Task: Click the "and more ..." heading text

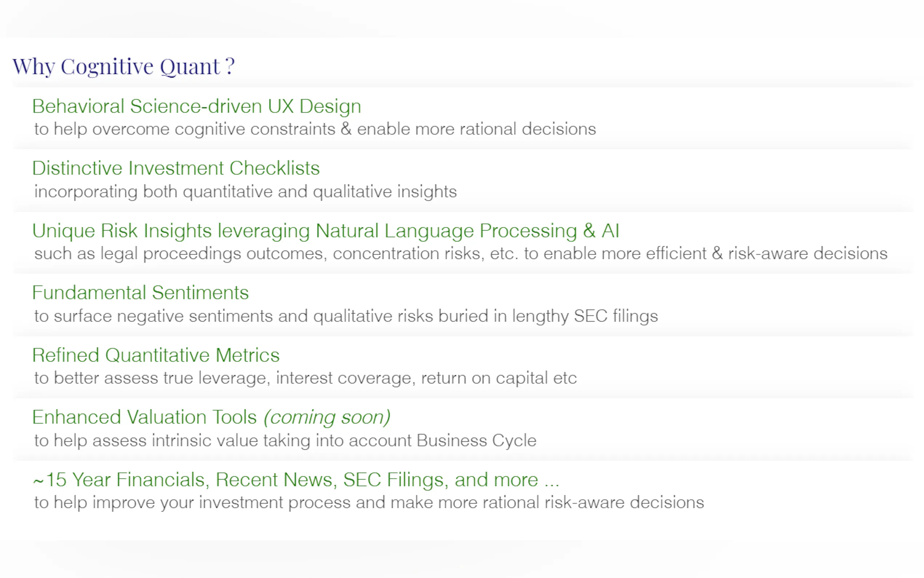Action: pyautogui.click(x=506, y=480)
